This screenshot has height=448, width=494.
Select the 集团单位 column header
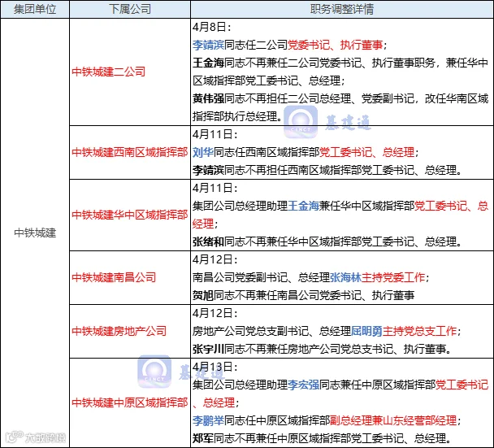point(35,9)
